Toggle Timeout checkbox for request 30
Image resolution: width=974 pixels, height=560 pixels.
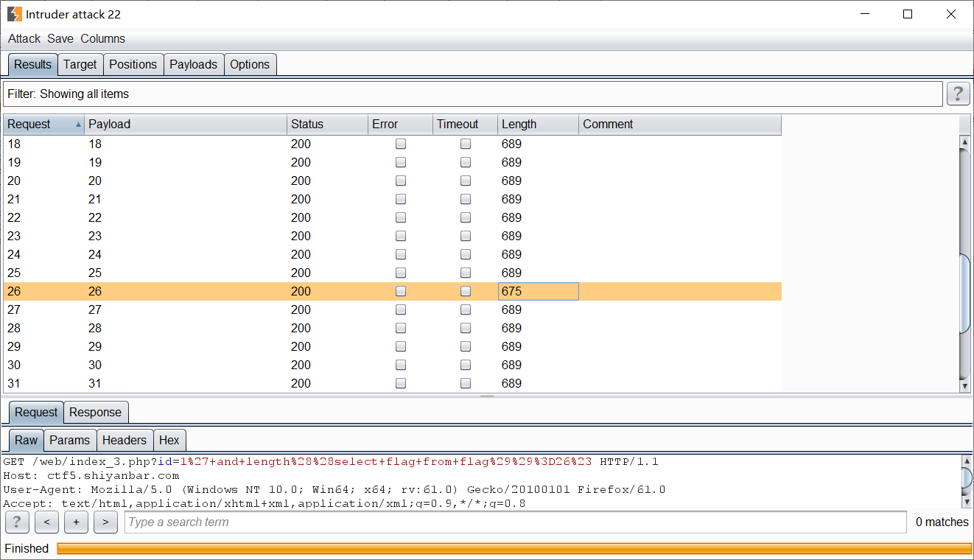[466, 365]
